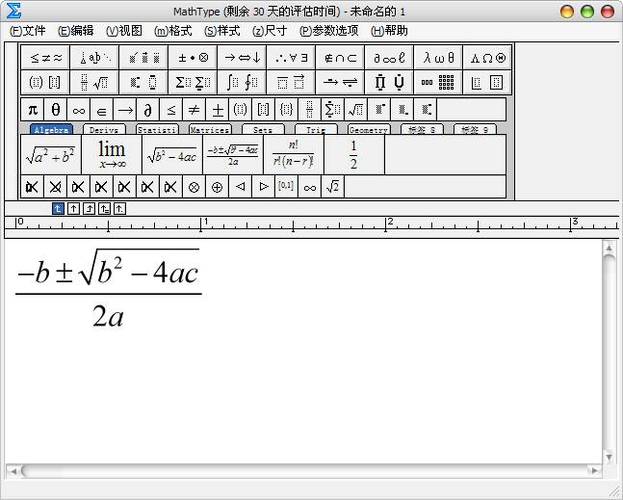Insert the plus-minus sign from small bar

pos(217,109)
